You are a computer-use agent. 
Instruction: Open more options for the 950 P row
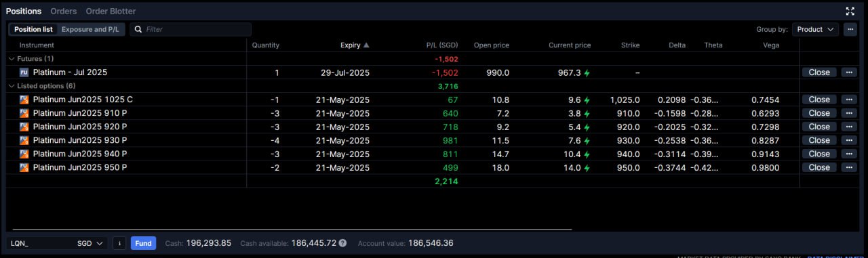[x=849, y=167]
